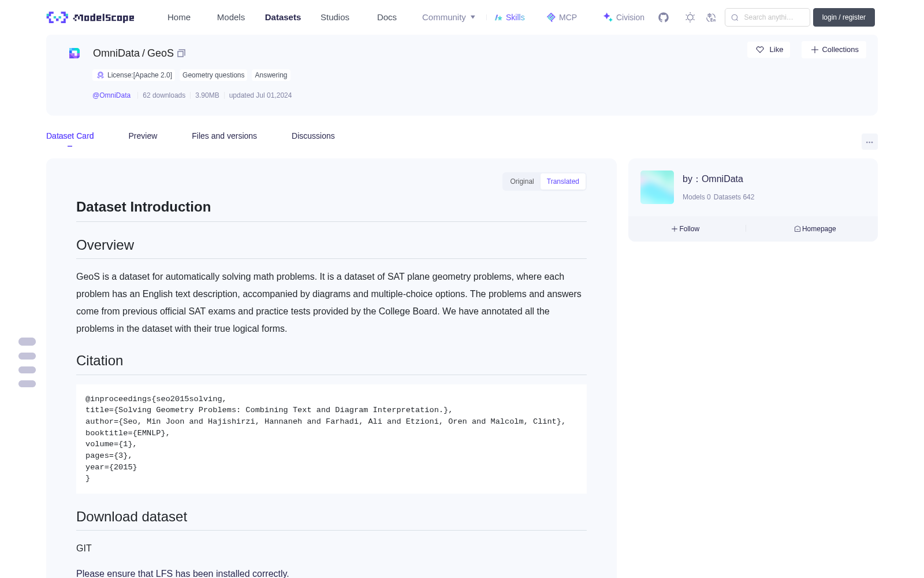Click the 'Datasets 642' count
This screenshot has width=924, height=578.
[734, 197]
